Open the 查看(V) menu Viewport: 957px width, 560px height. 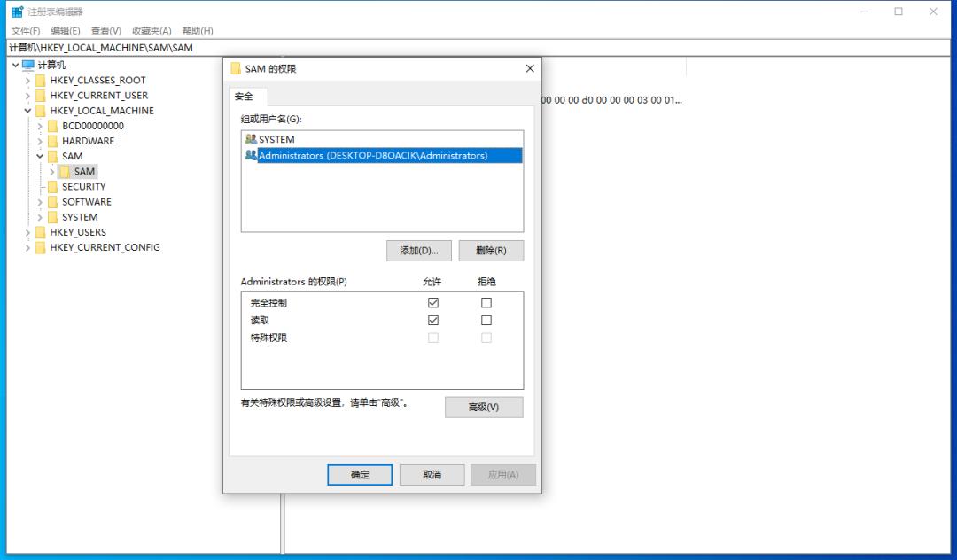(106, 30)
